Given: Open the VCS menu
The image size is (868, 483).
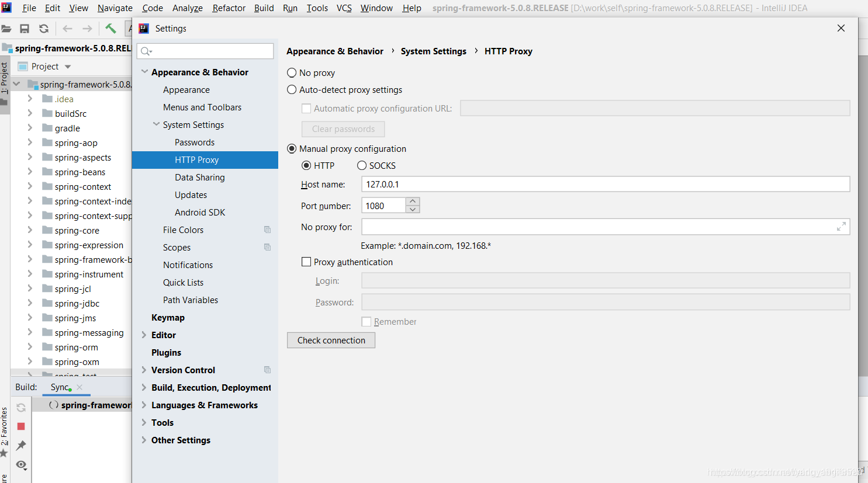Looking at the screenshot, I should [x=344, y=8].
